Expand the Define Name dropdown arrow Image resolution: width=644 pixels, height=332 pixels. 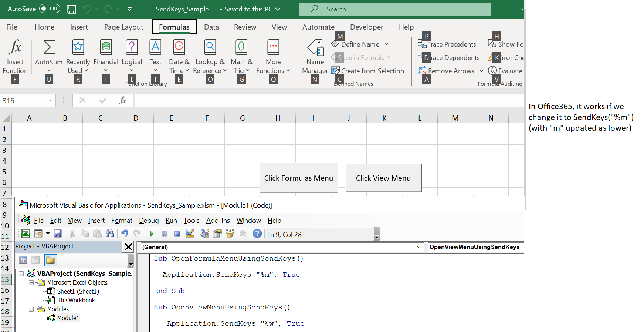(x=386, y=44)
